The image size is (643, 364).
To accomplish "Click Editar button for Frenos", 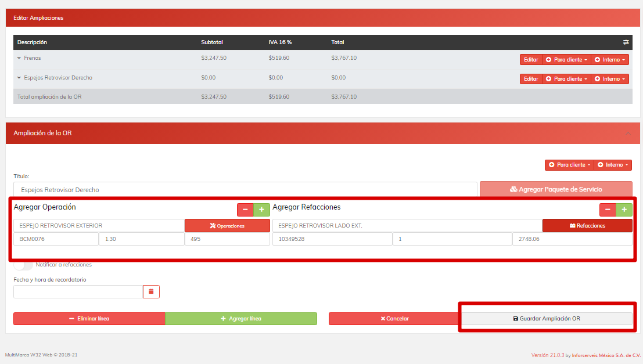I will tap(531, 60).
